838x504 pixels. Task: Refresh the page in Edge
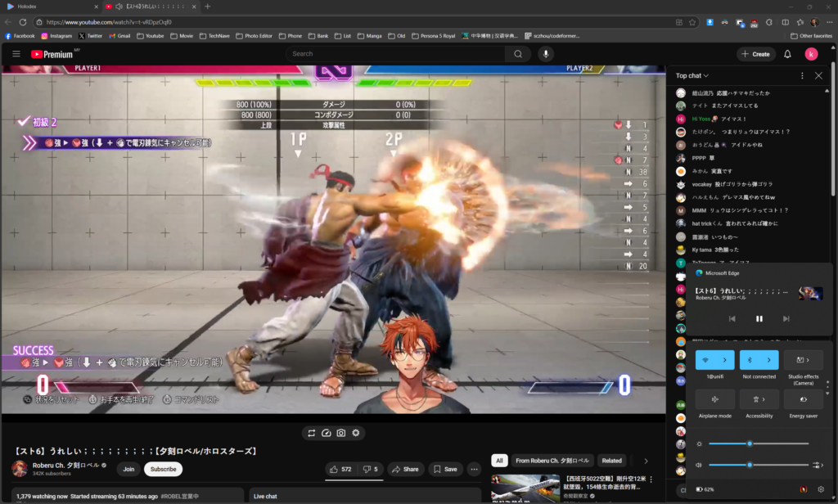pos(22,22)
